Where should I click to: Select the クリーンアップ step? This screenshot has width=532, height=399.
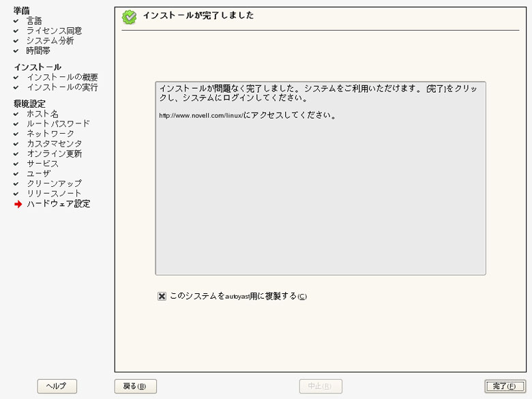[x=55, y=183]
